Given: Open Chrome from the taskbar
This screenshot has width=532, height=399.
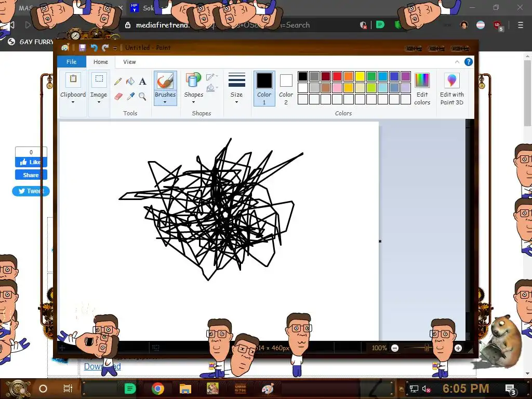Looking at the screenshot, I should coord(158,389).
